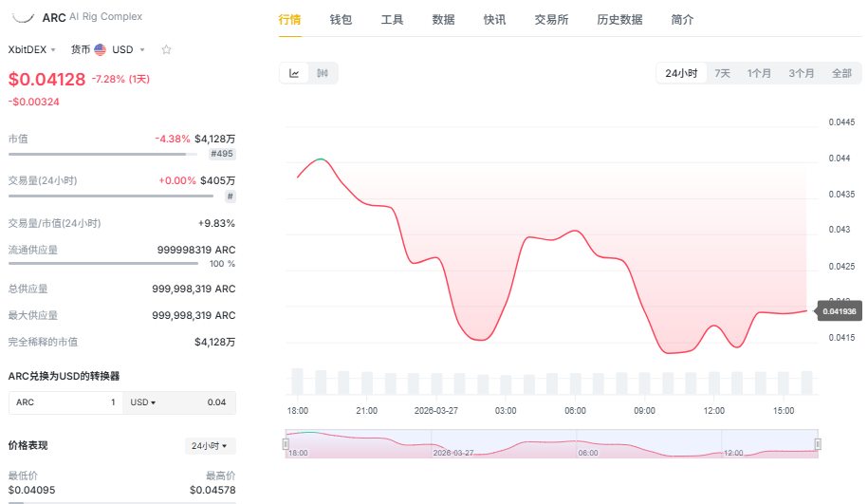Select the 1个月 time range
This screenshot has width=868, height=504.
coord(759,73)
